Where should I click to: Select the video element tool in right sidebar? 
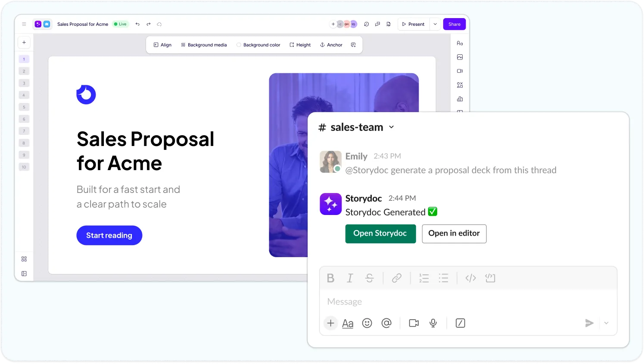[460, 71]
